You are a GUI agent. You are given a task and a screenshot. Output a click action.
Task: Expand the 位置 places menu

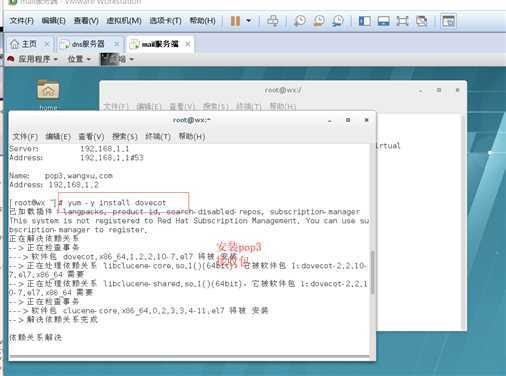point(79,59)
